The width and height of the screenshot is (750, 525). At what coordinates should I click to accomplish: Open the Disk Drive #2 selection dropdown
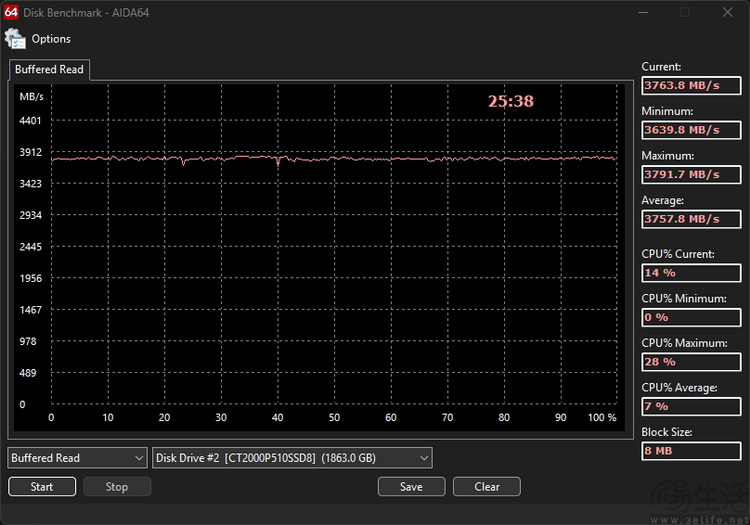click(292, 458)
